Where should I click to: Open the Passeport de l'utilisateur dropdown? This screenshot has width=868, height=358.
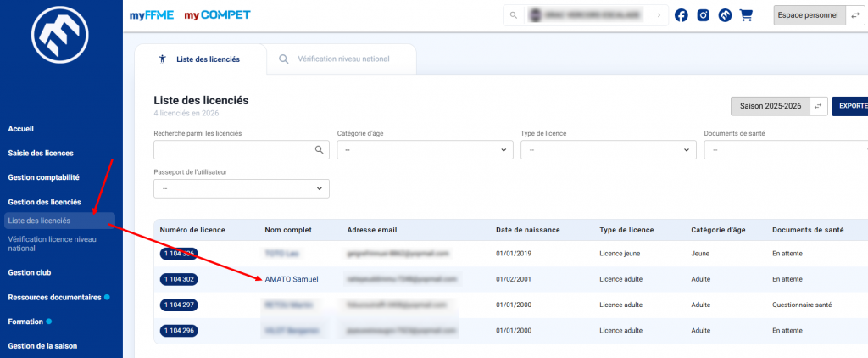coord(241,188)
